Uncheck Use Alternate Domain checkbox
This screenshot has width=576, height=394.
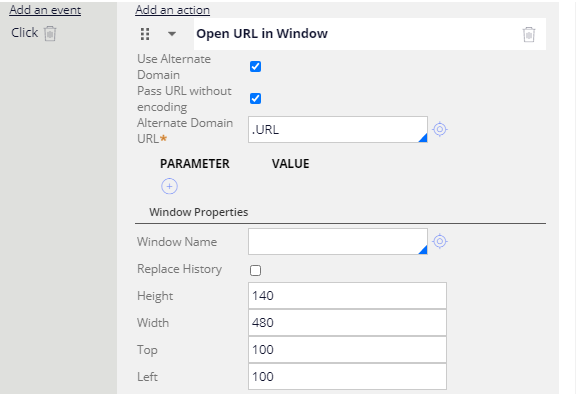255,66
